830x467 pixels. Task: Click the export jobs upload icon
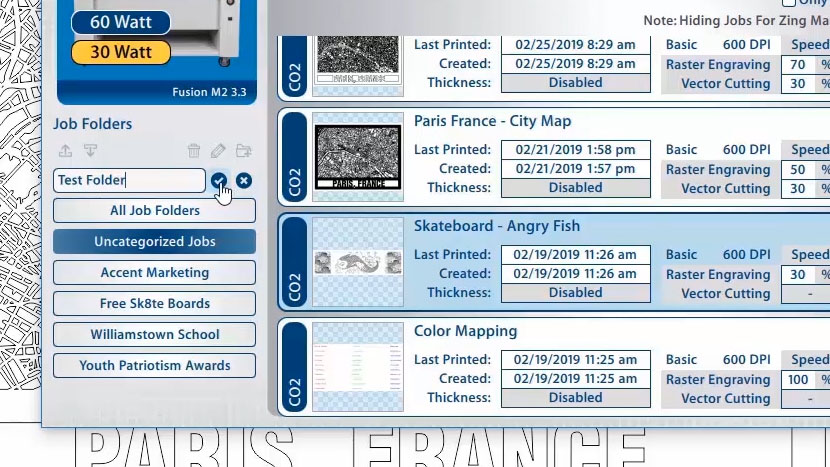tap(66, 151)
